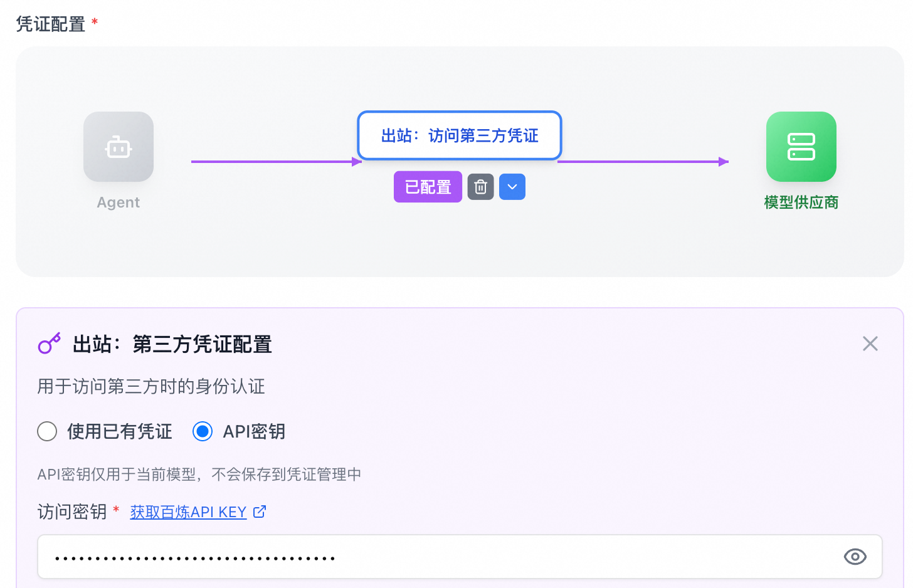
Task: Expand the blue chevron dropdown under the node
Action: (x=512, y=187)
